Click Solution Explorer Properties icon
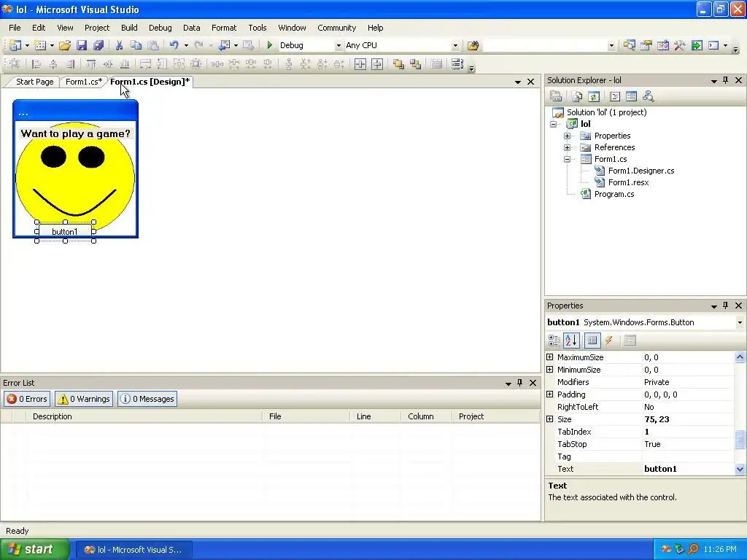This screenshot has height=560, width=747. point(556,97)
